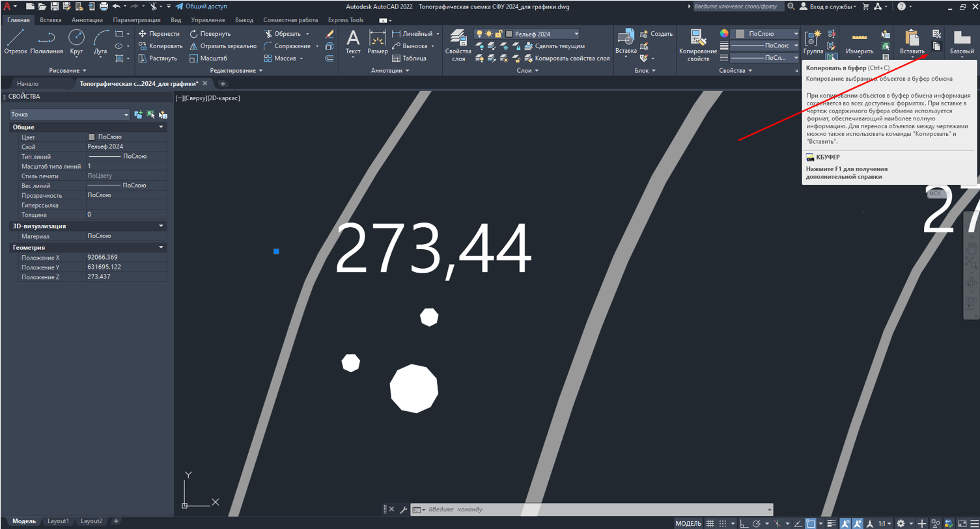Collapse the Геометрия properties section
This screenshot has height=529, width=980.
click(161, 247)
